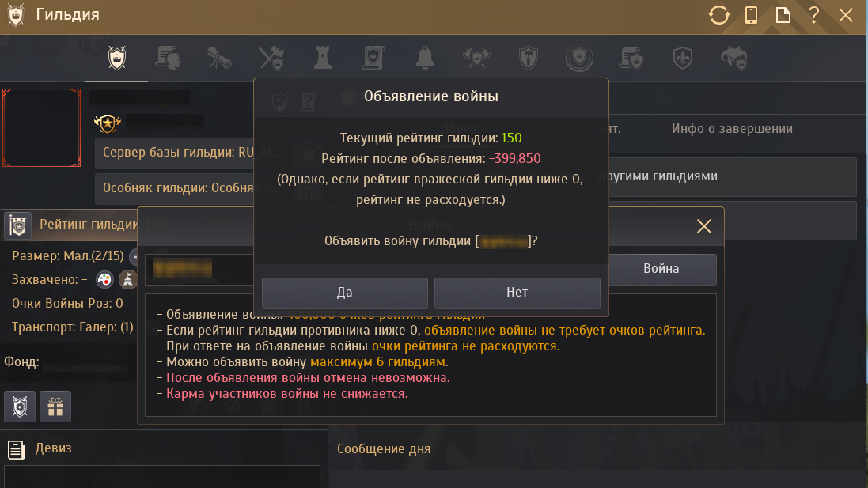Click the guild name field in war window

[199, 269]
